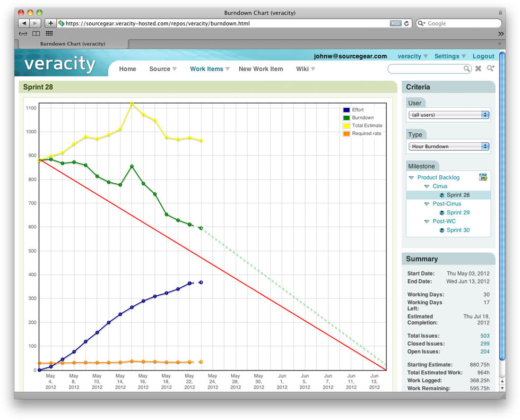Click the milestone calendar icon beside Product Backlog

[x=483, y=177]
